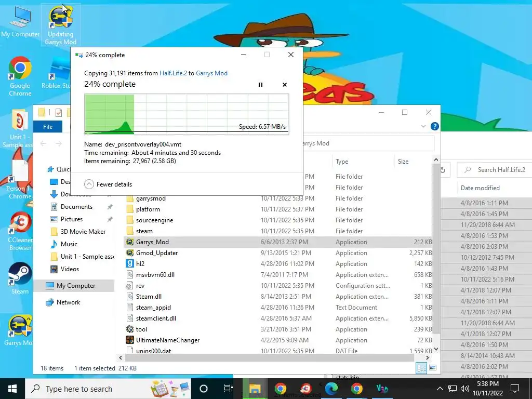Select Documents in the navigation pane
Viewport: 532px width, 399px height.
(x=76, y=207)
